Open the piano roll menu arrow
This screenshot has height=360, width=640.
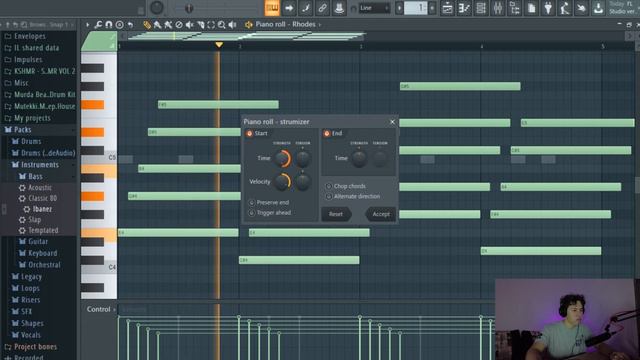point(87,25)
